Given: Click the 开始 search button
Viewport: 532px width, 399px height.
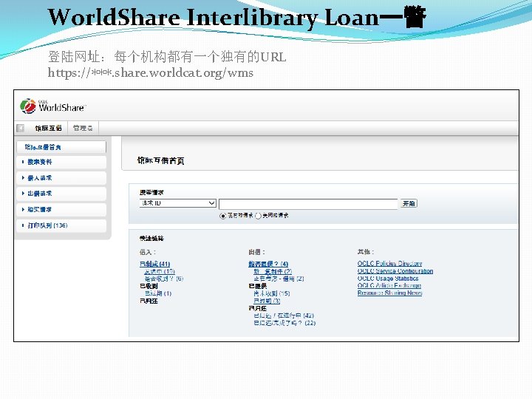Looking at the screenshot, I should point(409,204).
